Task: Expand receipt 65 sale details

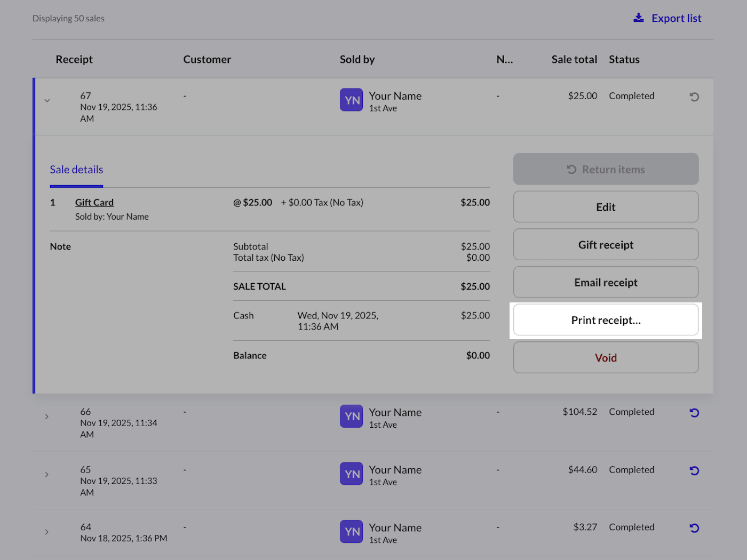Action: (47, 475)
